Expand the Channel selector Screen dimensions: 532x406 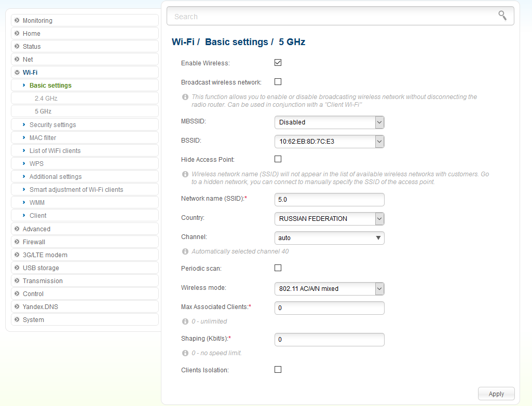coord(329,238)
